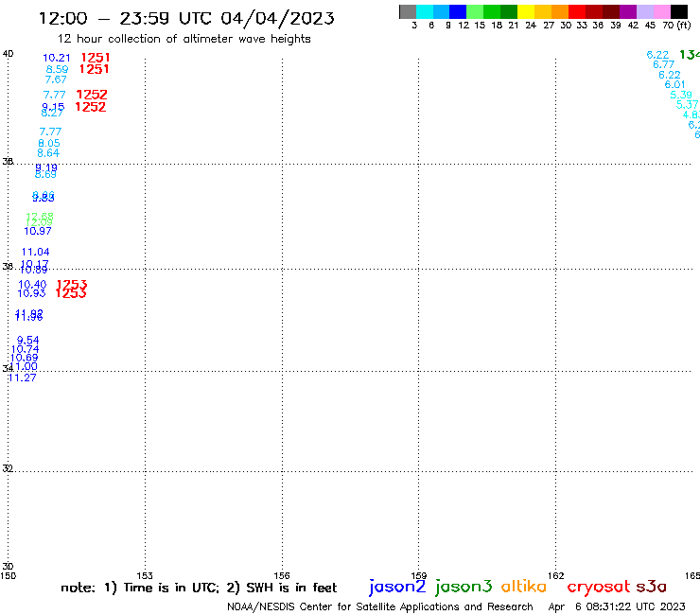Click the '70 (ft)' legend label
Screen dimensions: 700x615
pyautogui.click(x=676, y=25)
